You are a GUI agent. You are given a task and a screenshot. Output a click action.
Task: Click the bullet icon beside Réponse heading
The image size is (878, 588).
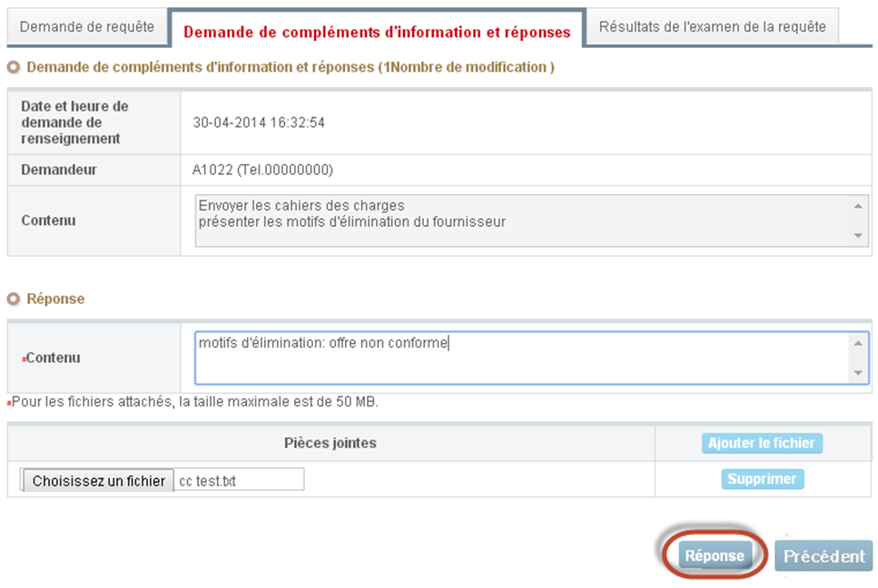[14, 299]
